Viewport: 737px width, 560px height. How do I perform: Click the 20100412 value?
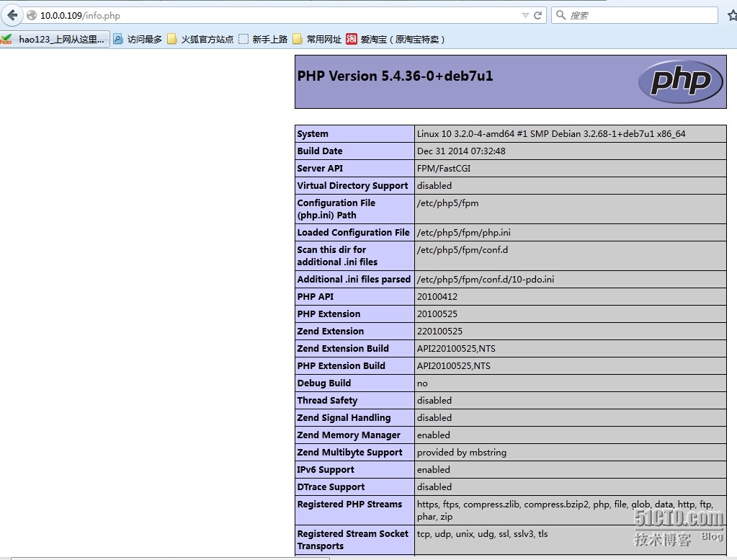pos(437,297)
